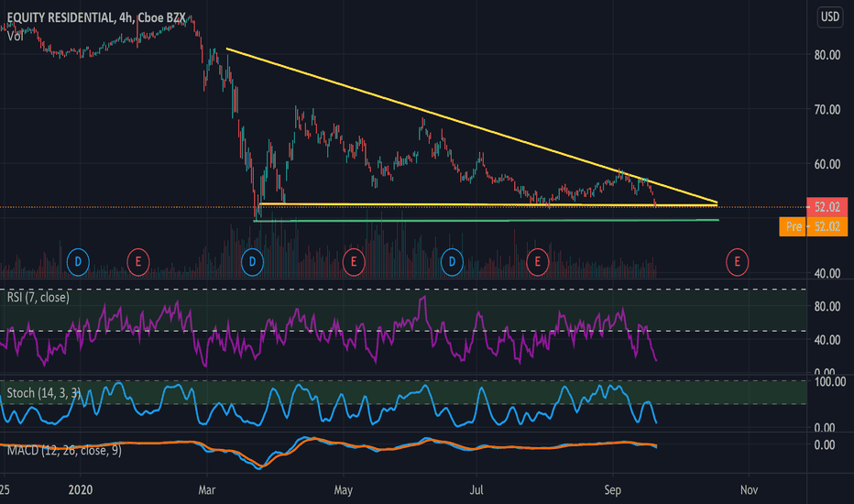The image size is (854, 504).
Task: Click the May label on time axis
Action: pos(343,490)
